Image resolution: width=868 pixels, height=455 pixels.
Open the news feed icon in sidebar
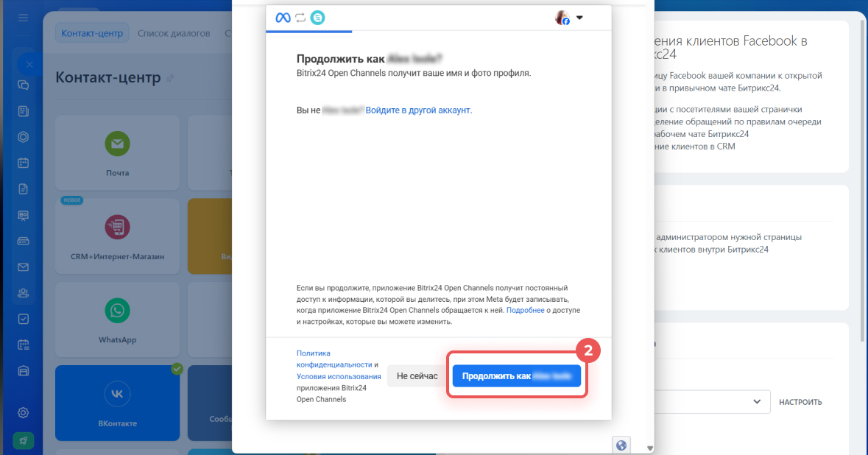pyautogui.click(x=24, y=111)
